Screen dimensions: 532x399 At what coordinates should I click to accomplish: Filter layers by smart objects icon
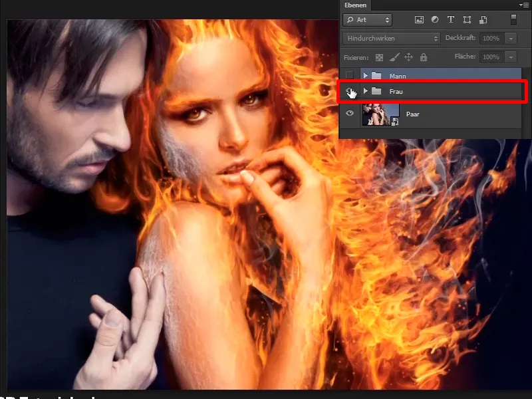[x=483, y=20]
